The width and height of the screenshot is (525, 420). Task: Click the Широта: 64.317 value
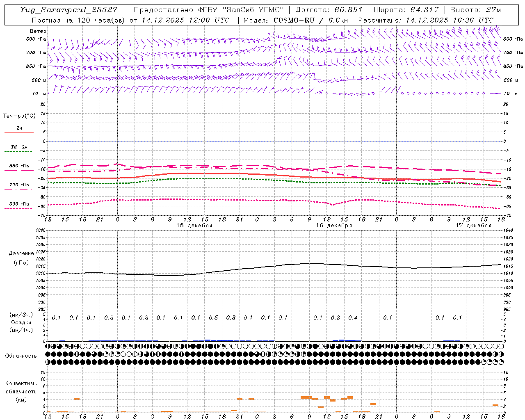click(406, 10)
